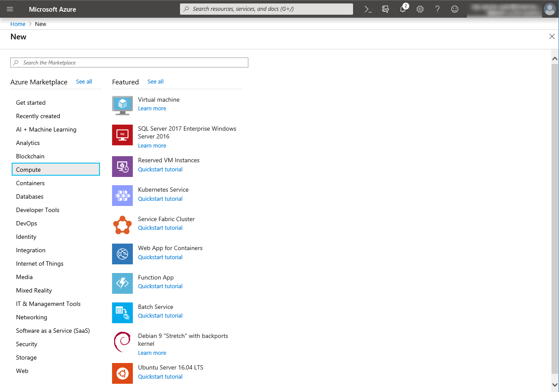This screenshot has width=559, height=392.
Task: Open Batch Service Quickstart tutorial link
Action: pos(160,316)
